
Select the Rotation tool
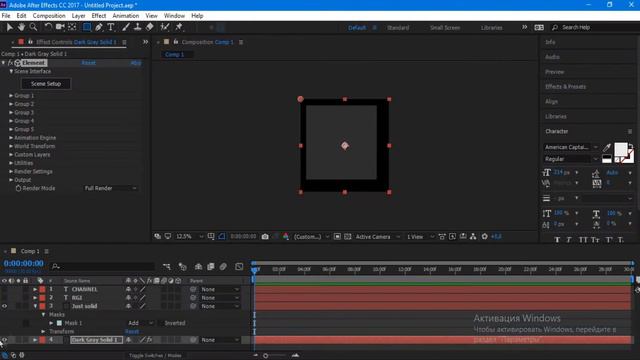coord(48,27)
